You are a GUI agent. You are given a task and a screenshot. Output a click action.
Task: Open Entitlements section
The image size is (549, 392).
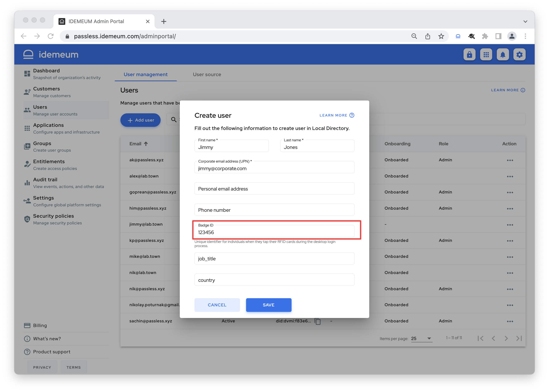[x=66, y=165]
